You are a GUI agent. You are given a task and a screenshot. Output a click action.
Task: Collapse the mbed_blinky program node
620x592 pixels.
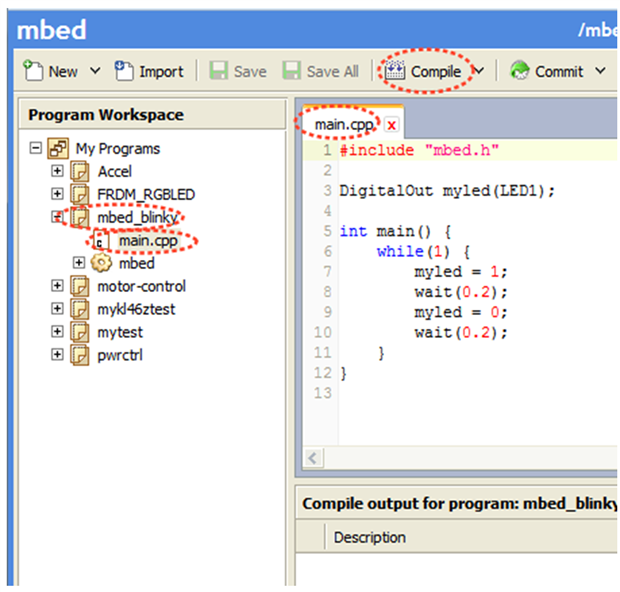pos(57,217)
